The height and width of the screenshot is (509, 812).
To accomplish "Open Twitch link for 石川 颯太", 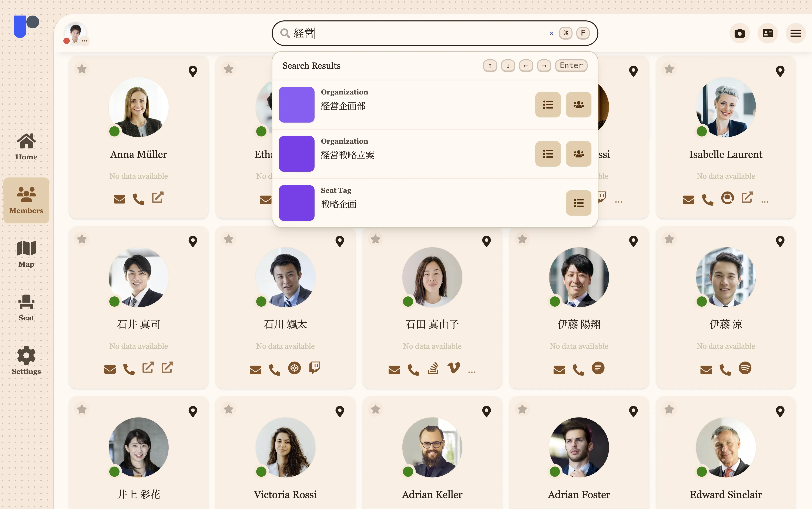I will click(x=315, y=368).
